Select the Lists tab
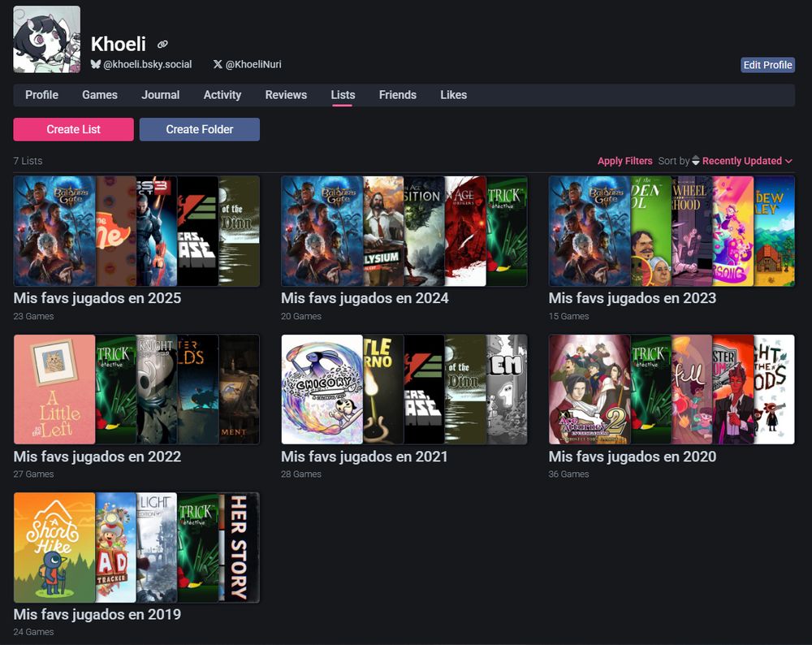 click(x=343, y=95)
